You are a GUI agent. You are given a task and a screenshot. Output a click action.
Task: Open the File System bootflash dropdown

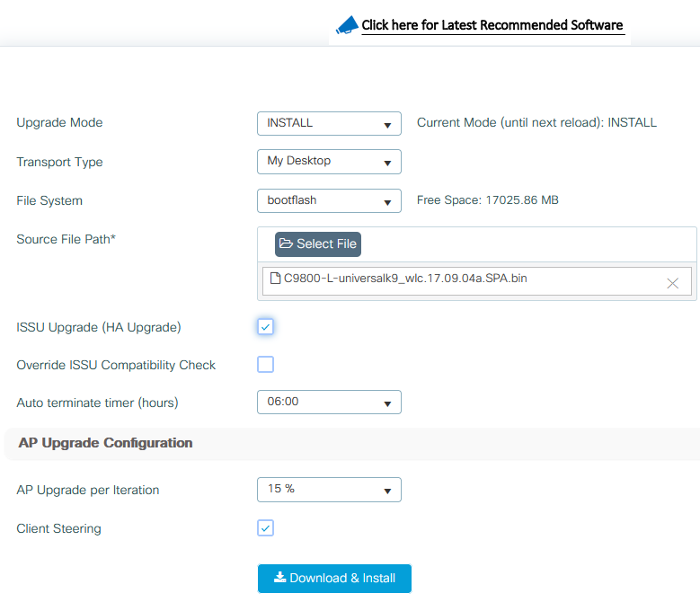329,200
